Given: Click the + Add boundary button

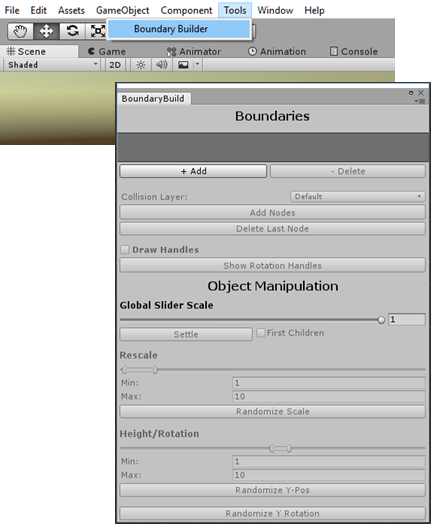Looking at the screenshot, I should (x=193, y=171).
